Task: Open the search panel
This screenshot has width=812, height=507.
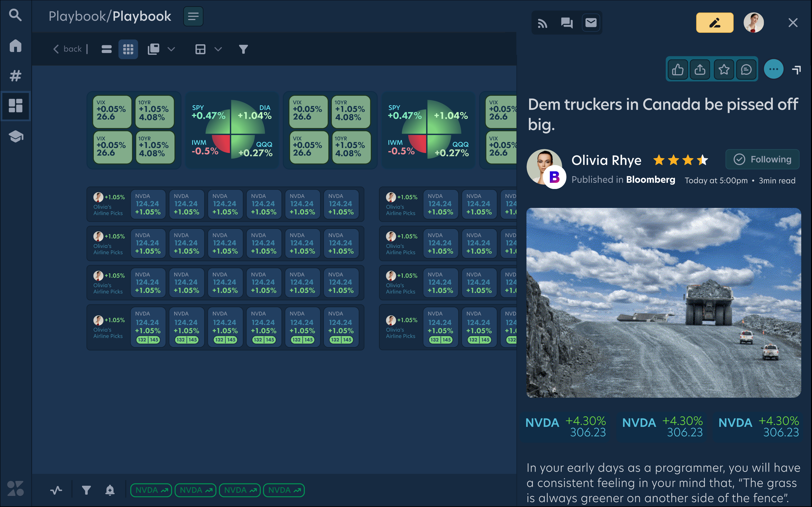Action: (x=15, y=15)
